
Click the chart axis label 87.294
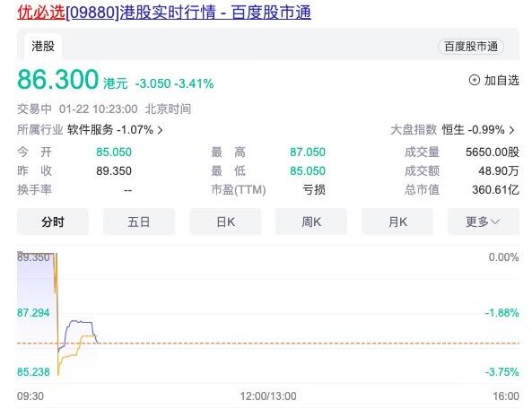tap(33, 313)
